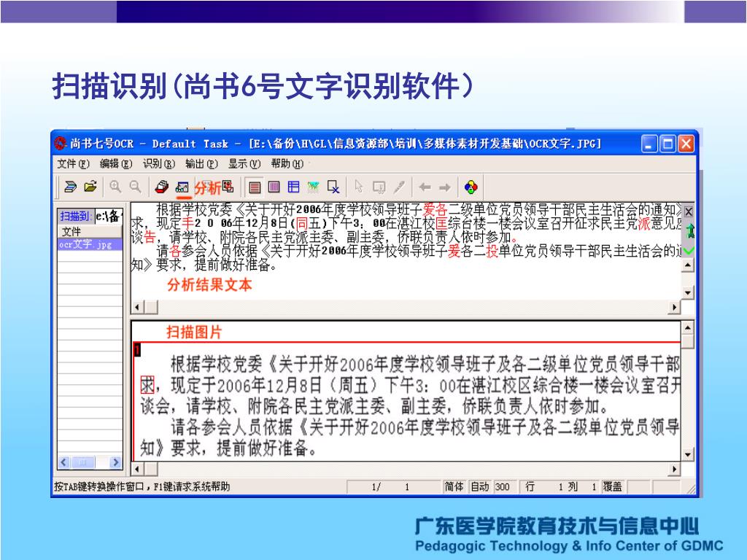Click 覆盖 in the status bar
This screenshot has width=747, height=560.
click(x=613, y=486)
